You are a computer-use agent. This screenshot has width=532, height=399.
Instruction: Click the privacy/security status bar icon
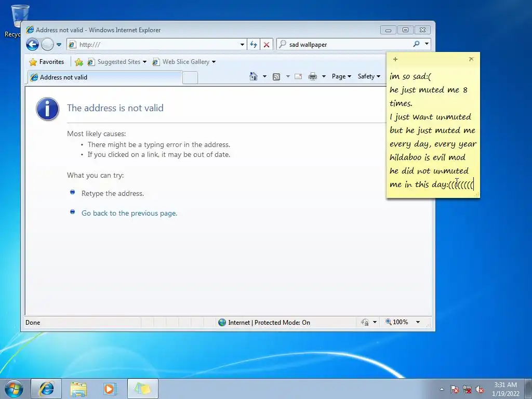tap(365, 322)
